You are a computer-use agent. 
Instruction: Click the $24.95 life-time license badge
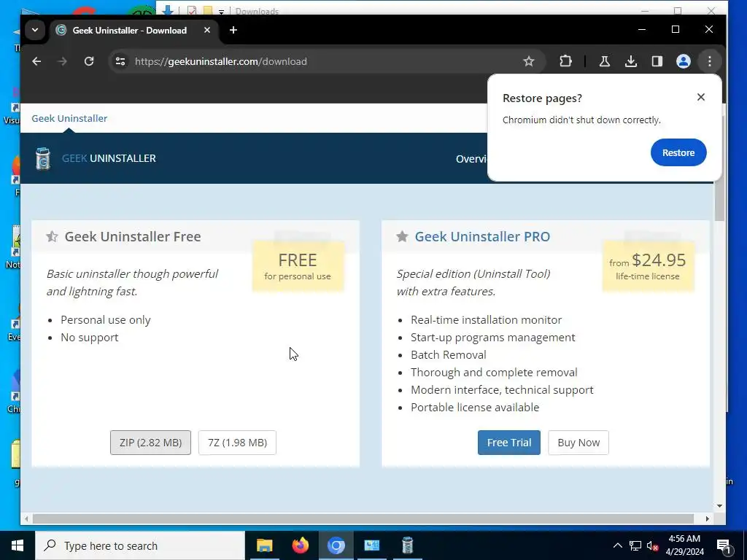click(648, 267)
